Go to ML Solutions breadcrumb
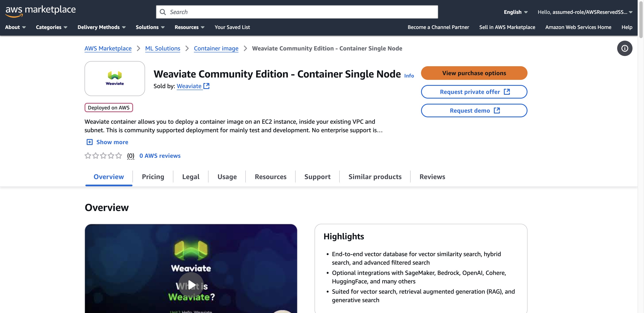This screenshot has height=313, width=644. point(163,49)
